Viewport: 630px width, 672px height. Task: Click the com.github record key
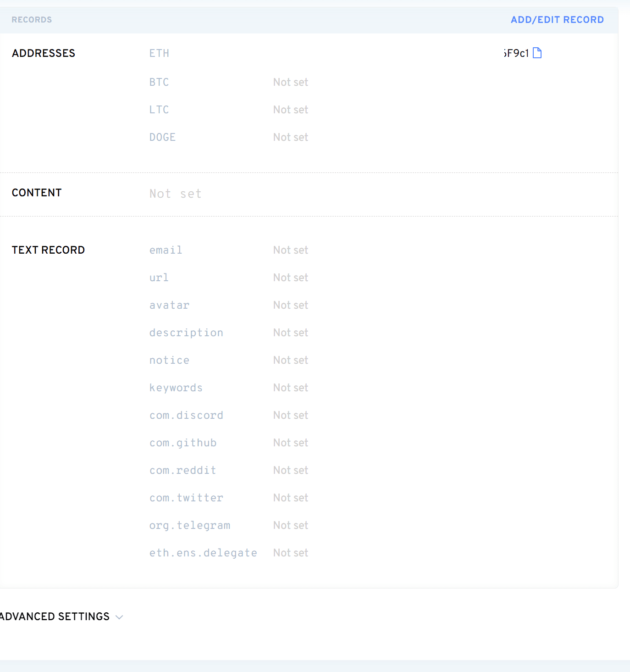183,443
